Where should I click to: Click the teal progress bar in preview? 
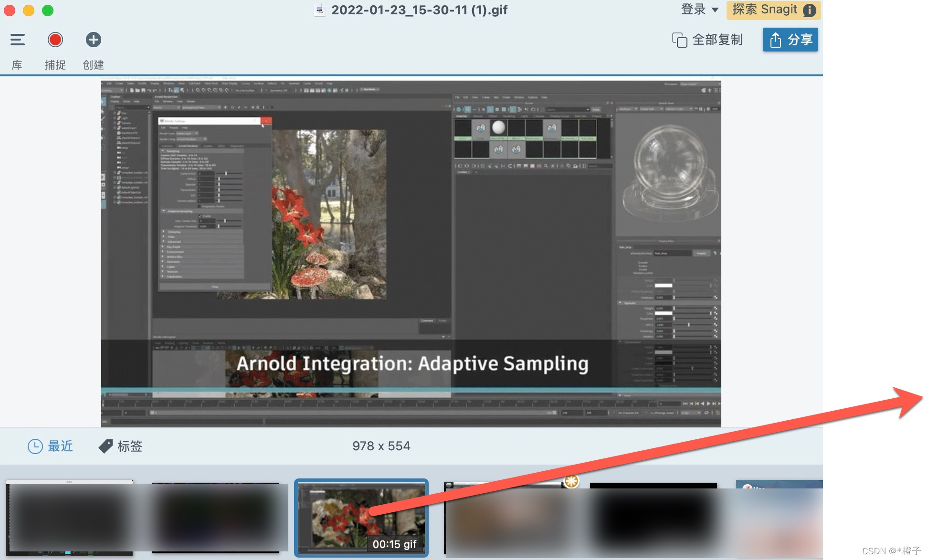click(x=411, y=390)
